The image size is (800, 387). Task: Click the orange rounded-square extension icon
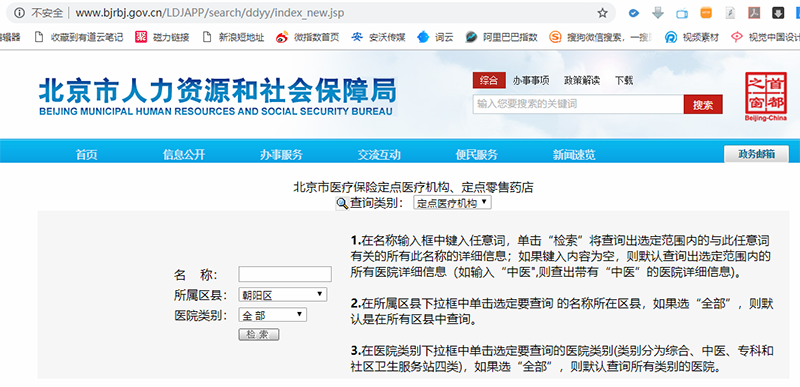[x=706, y=13]
